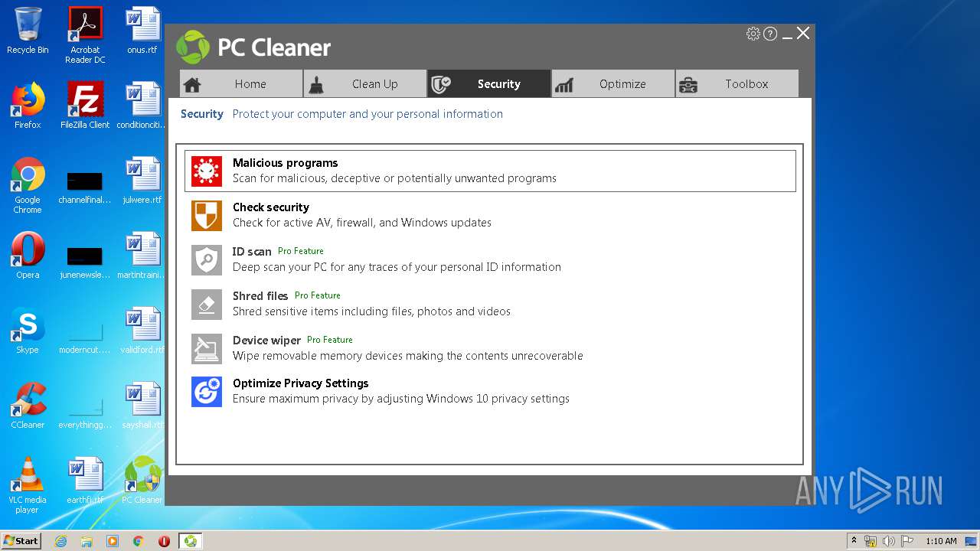Open the Windows Start menu

coord(21,540)
